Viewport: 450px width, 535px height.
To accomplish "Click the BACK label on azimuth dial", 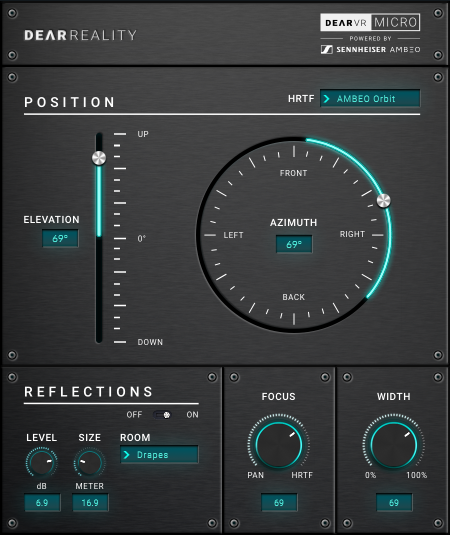I will (294, 297).
